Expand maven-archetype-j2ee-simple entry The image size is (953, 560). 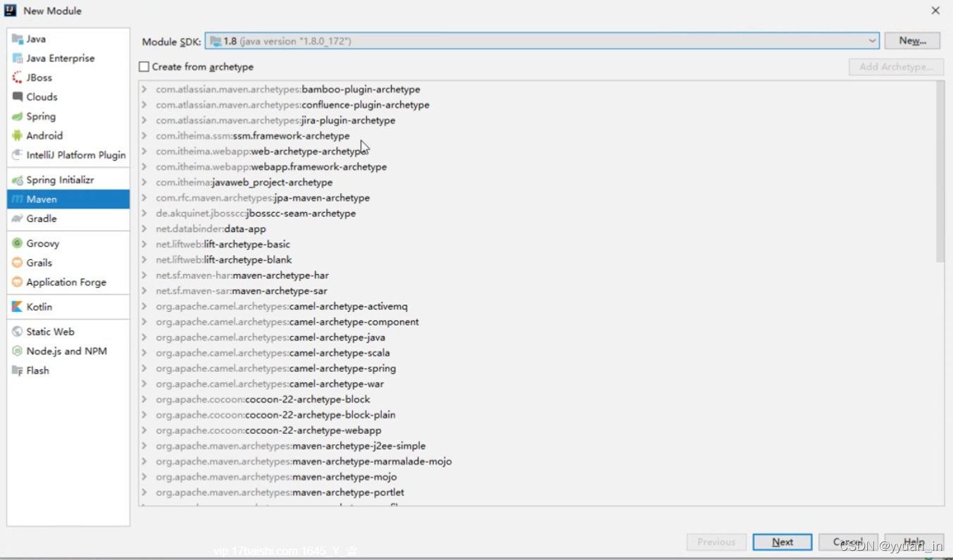coord(144,446)
